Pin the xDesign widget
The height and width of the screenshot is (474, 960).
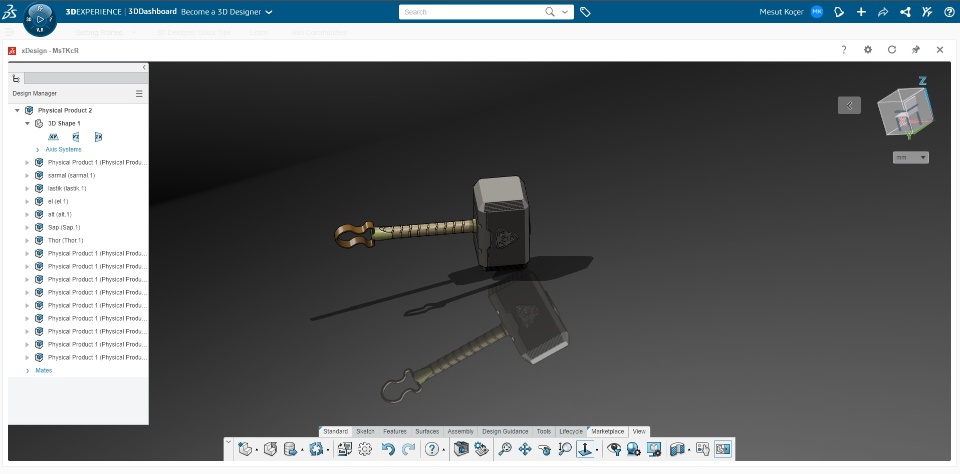(916, 50)
